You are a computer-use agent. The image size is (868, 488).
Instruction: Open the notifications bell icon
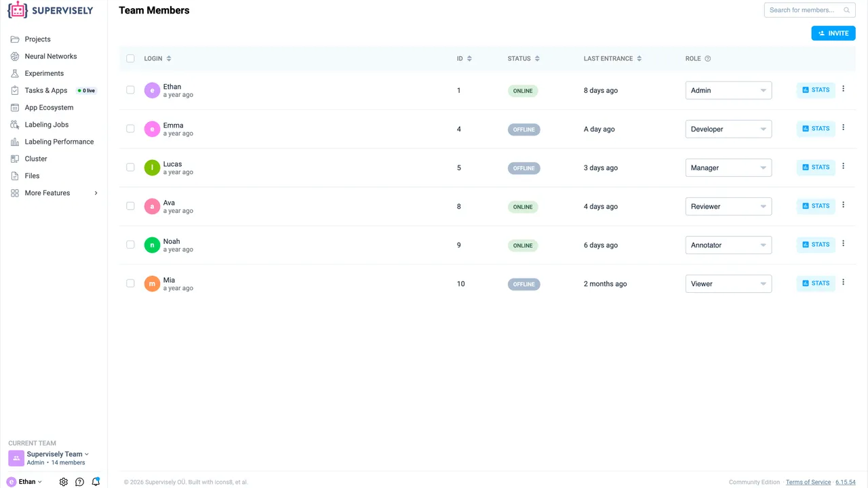pyautogui.click(x=96, y=482)
